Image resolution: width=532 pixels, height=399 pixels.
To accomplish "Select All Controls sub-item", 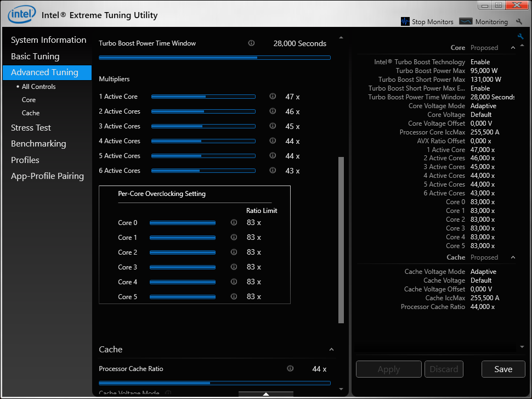I will [x=39, y=87].
